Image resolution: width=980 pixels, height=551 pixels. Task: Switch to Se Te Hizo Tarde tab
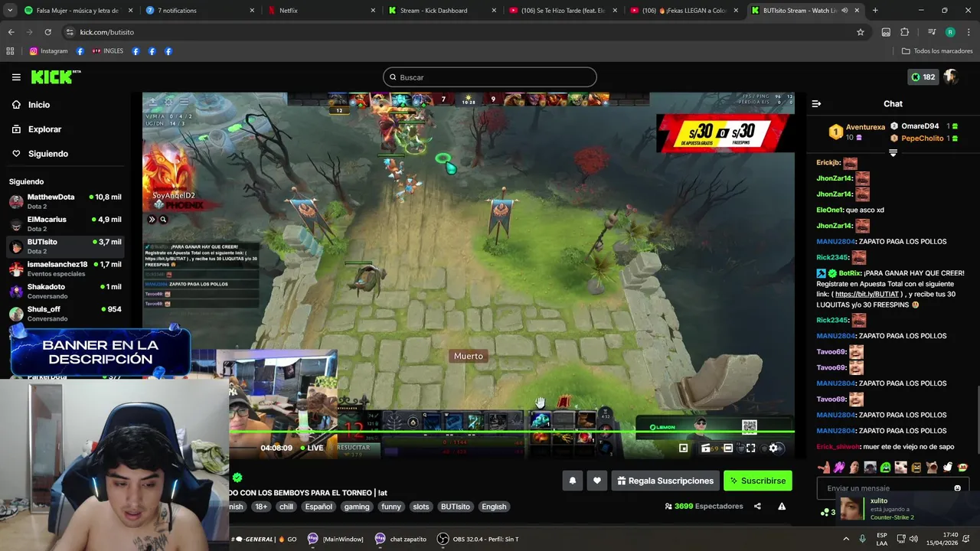pyautogui.click(x=563, y=11)
